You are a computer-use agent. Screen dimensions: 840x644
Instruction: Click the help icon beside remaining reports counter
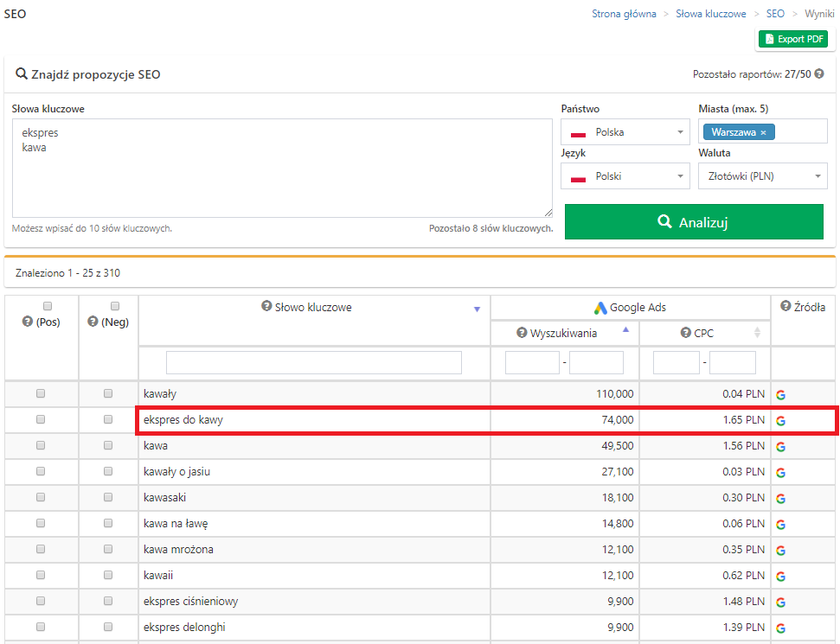[x=819, y=75]
